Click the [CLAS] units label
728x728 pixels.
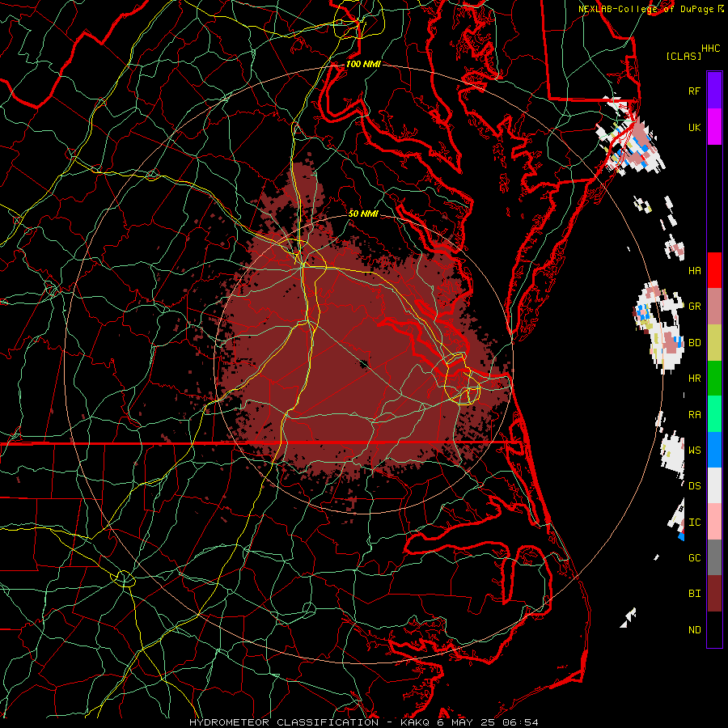pyautogui.click(x=684, y=56)
